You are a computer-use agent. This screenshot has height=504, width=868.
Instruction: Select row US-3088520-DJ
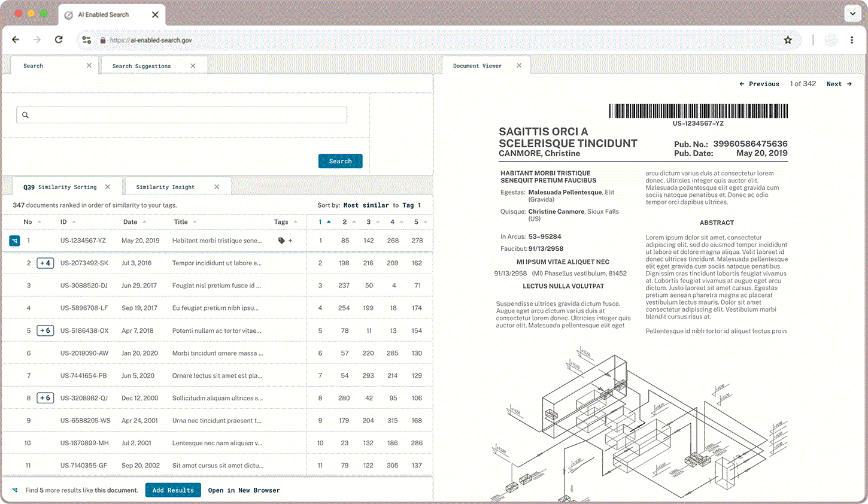217,286
